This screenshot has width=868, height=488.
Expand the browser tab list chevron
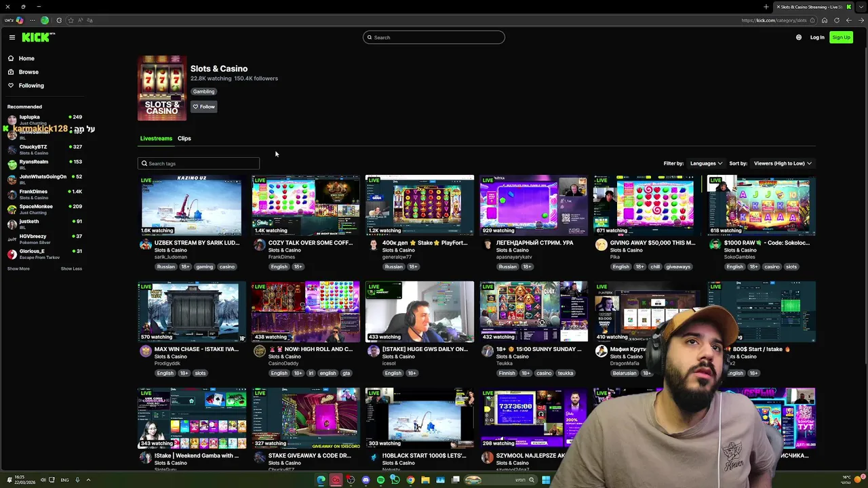coord(861,7)
